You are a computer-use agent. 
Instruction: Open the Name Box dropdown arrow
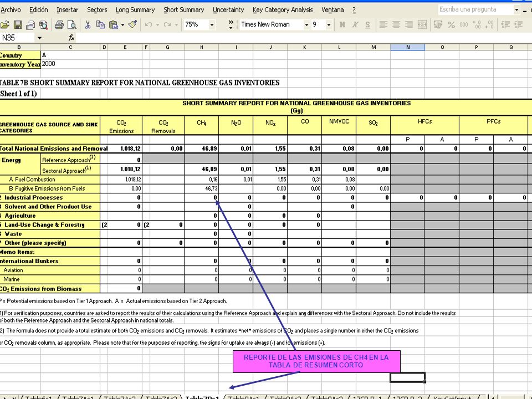(39, 38)
